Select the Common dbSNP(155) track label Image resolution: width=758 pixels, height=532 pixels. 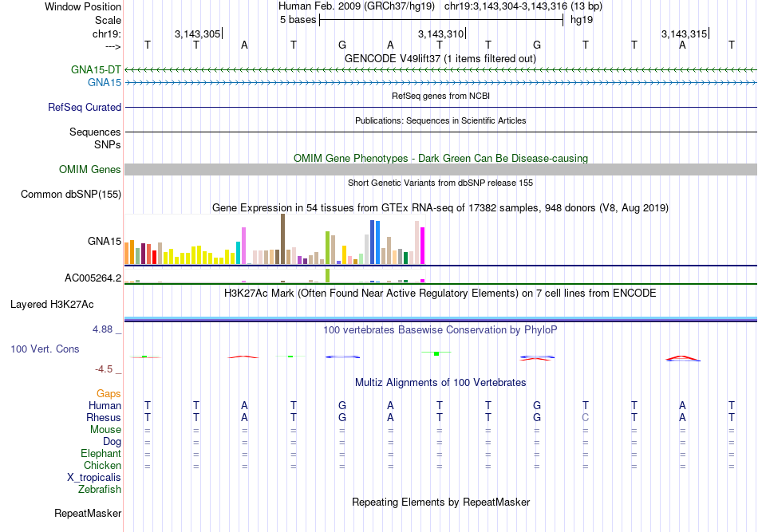coord(71,195)
